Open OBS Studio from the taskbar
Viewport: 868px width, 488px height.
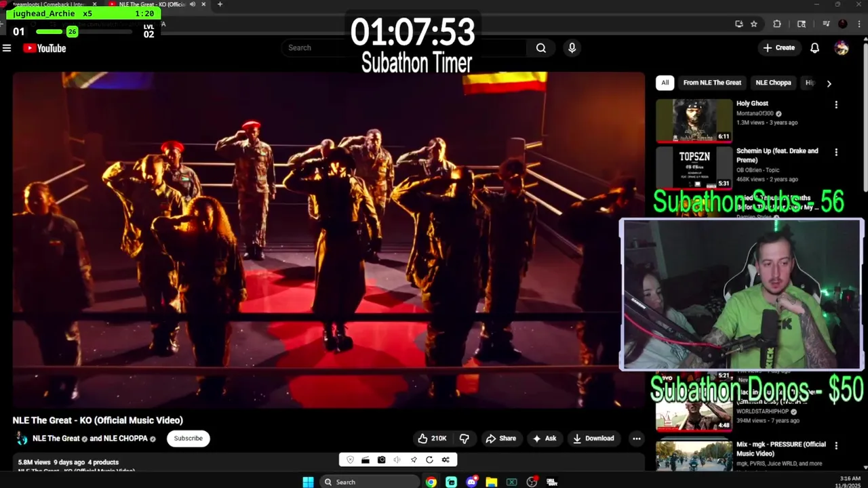pyautogui.click(x=532, y=482)
